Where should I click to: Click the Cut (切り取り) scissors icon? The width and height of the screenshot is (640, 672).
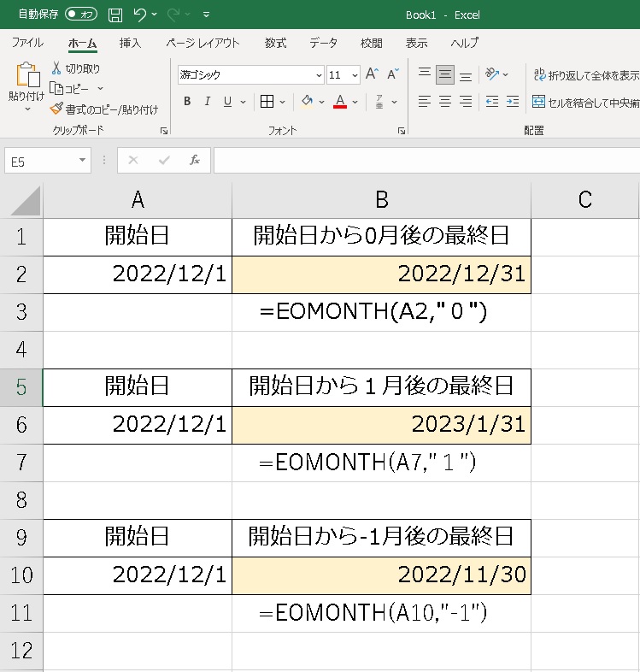(57, 68)
